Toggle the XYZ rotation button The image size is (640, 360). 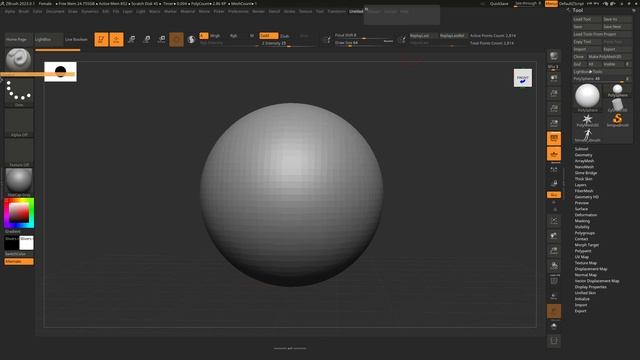(554, 195)
